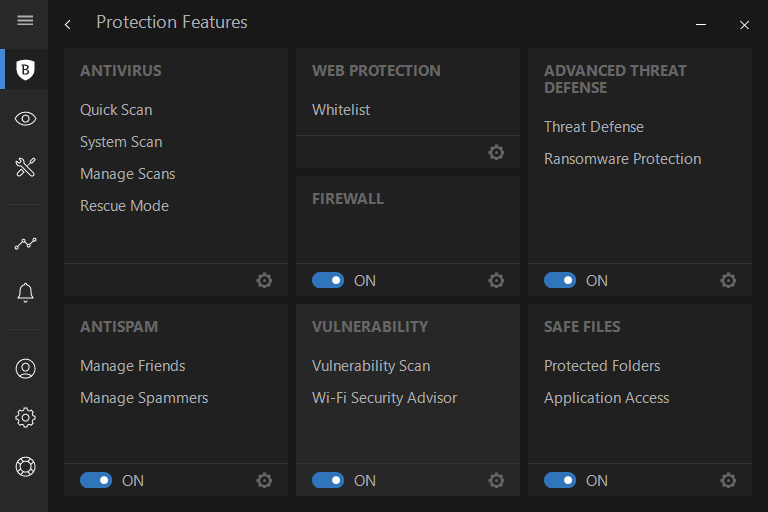Open the Notifications bell icon
This screenshot has height=512, width=768.
tap(26, 292)
